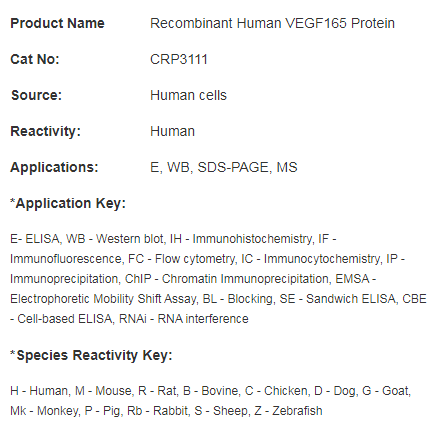Click the Reactivity: label
Image resolution: width=435 pixels, height=425 pixels.
45,131
